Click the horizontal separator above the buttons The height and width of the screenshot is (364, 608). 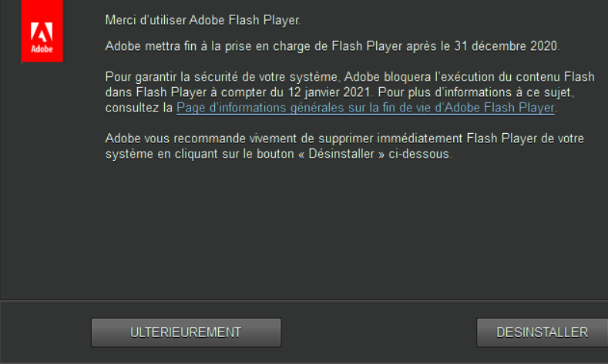304,300
